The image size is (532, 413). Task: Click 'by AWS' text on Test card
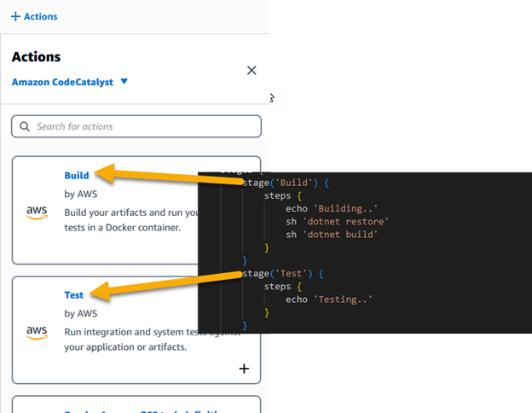81,313
